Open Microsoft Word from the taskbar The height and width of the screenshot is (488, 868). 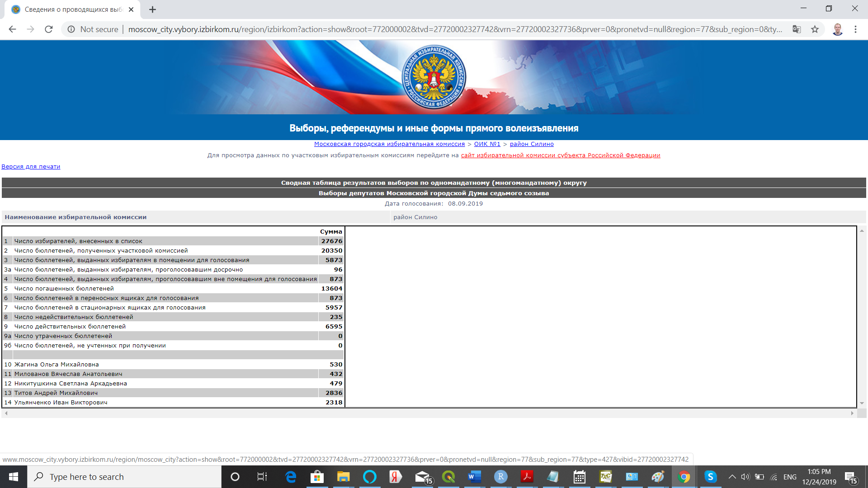coord(474,477)
